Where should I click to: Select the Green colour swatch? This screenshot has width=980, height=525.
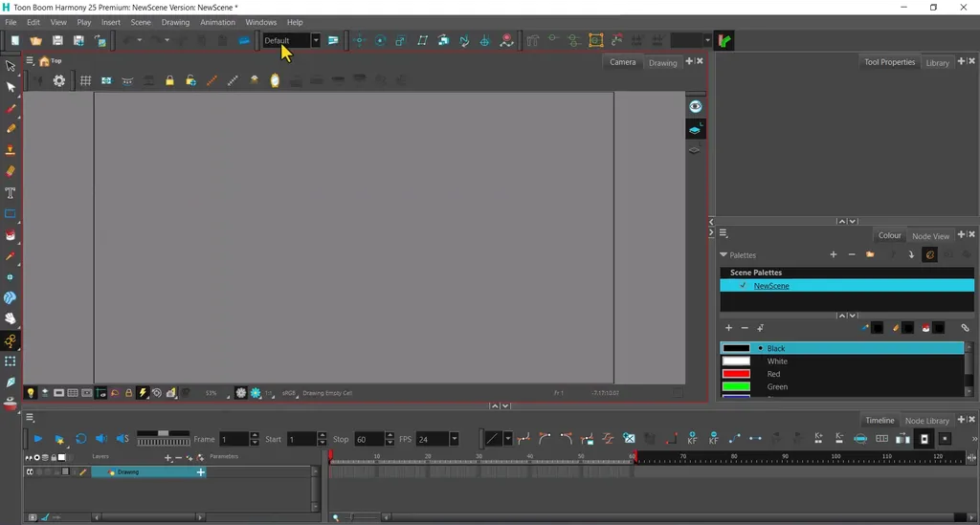coord(736,386)
